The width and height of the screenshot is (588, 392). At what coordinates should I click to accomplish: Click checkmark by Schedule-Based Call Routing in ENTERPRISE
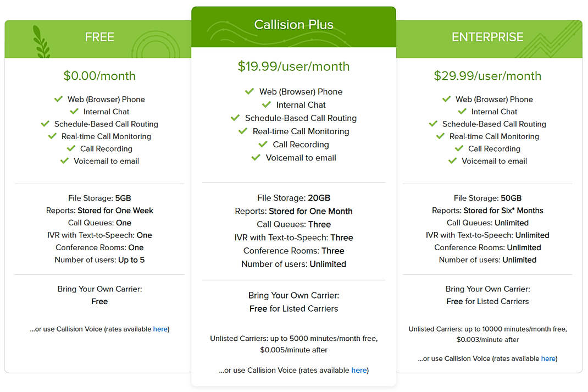(433, 124)
